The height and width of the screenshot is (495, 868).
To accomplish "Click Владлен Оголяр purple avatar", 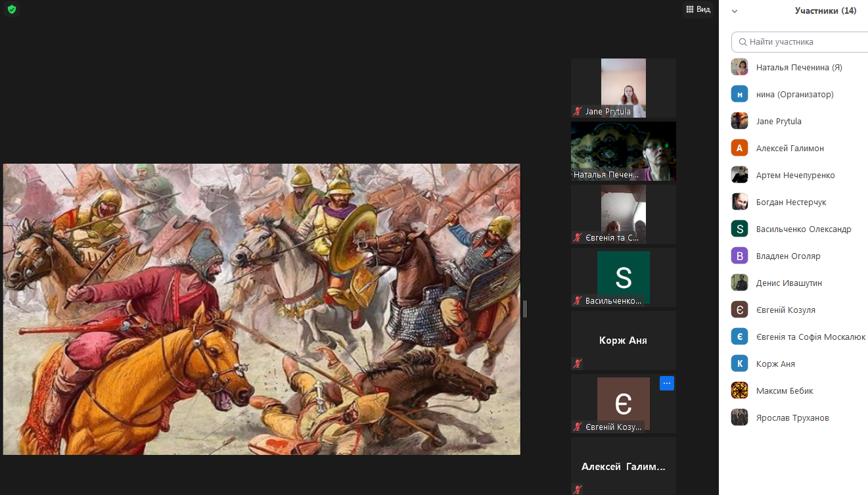I will tap(739, 256).
